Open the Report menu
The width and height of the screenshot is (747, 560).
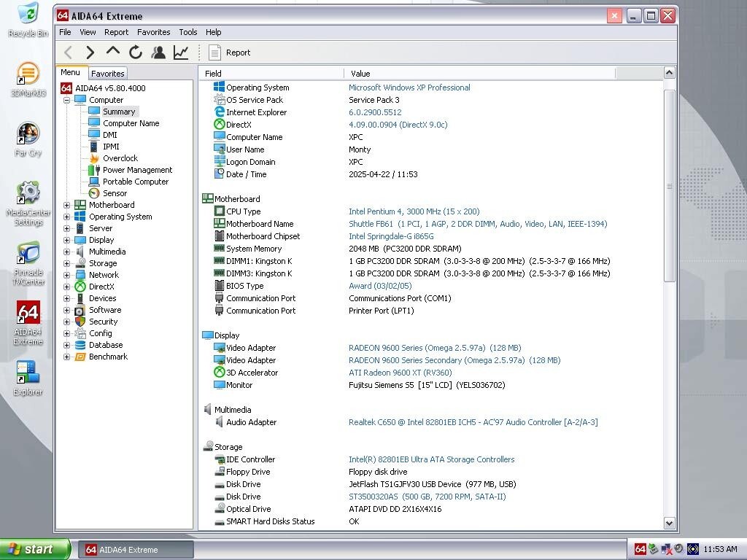point(116,32)
